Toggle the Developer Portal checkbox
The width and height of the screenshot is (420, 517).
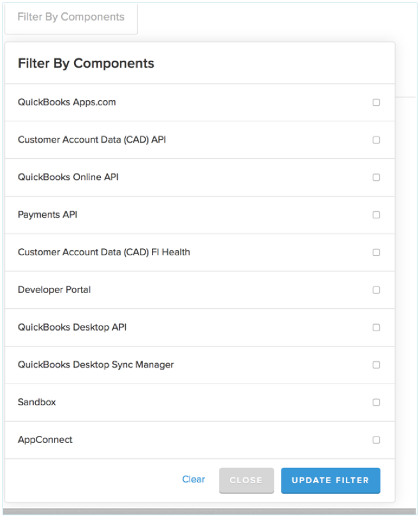(x=376, y=290)
